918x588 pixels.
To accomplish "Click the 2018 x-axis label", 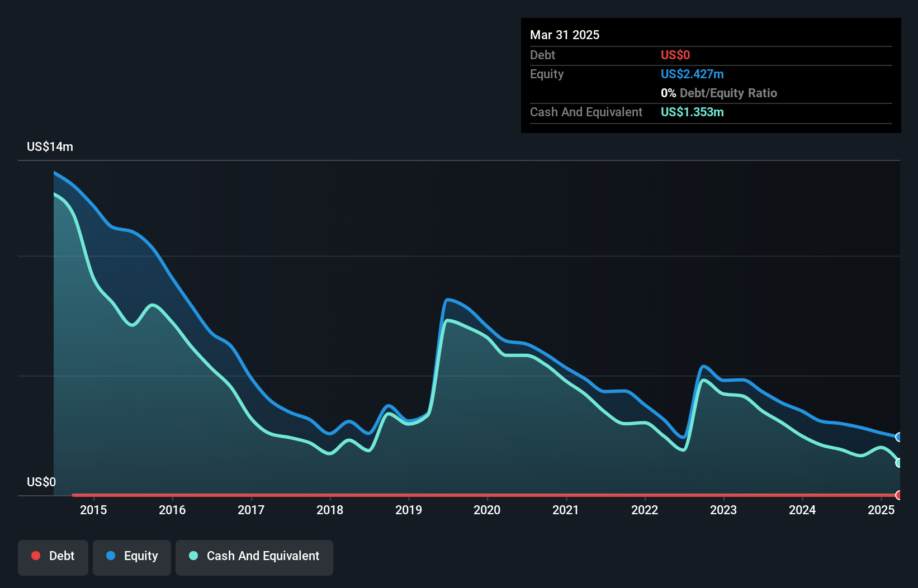I will [x=330, y=510].
